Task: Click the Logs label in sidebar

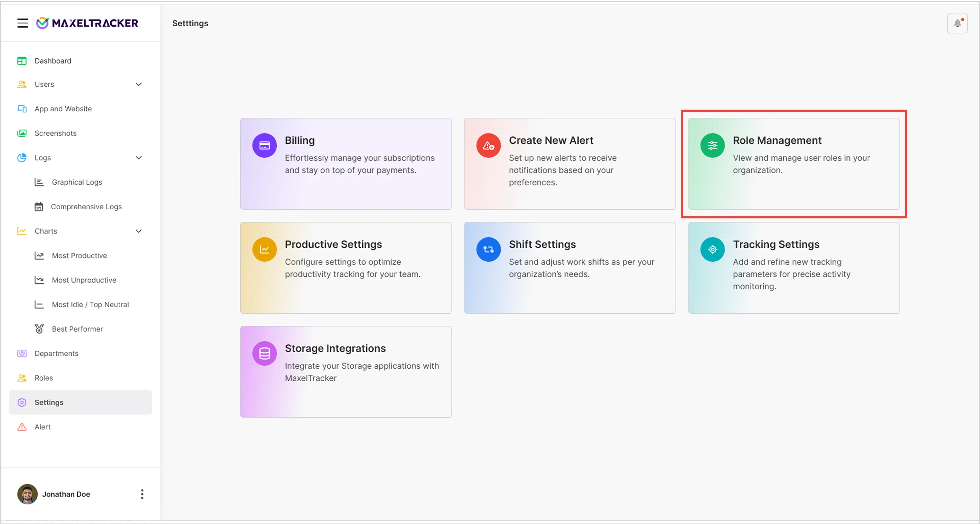Action: 43,158
